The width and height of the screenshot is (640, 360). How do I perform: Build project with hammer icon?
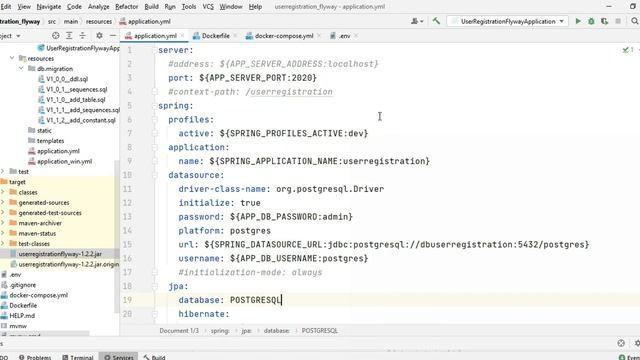[x=436, y=21]
